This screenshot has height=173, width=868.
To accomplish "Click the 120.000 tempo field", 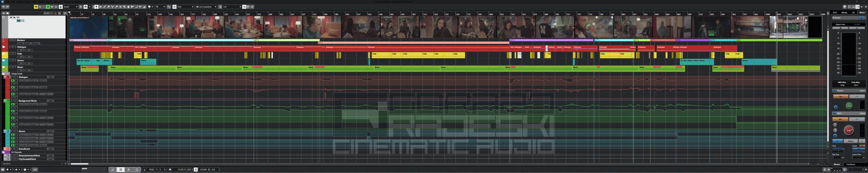I will (203, 170).
